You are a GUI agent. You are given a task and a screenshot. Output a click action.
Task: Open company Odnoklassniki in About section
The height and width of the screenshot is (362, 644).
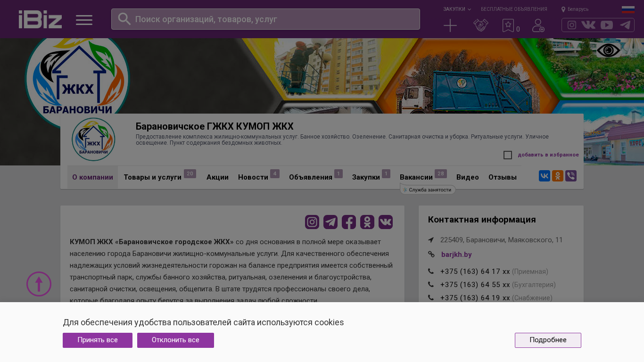point(367,222)
